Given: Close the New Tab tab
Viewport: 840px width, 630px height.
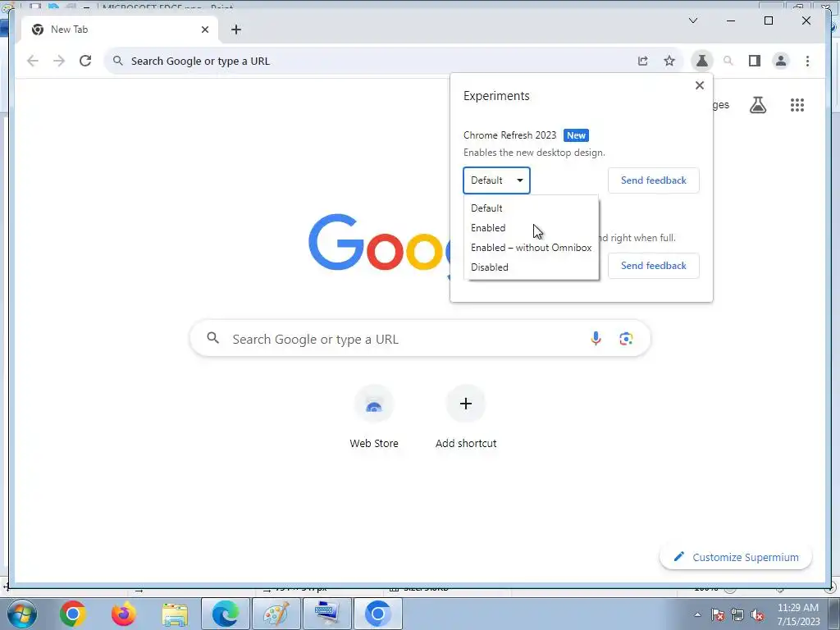Looking at the screenshot, I should tap(204, 30).
